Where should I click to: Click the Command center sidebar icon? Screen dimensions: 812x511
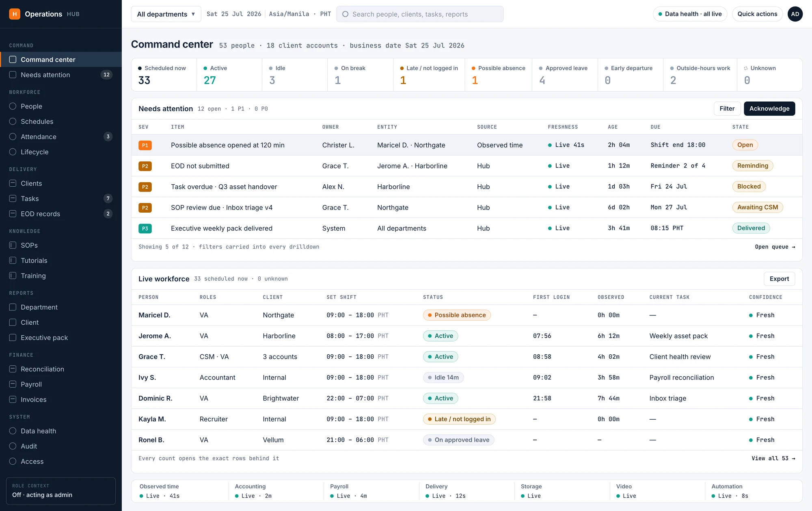(x=13, y=60)
